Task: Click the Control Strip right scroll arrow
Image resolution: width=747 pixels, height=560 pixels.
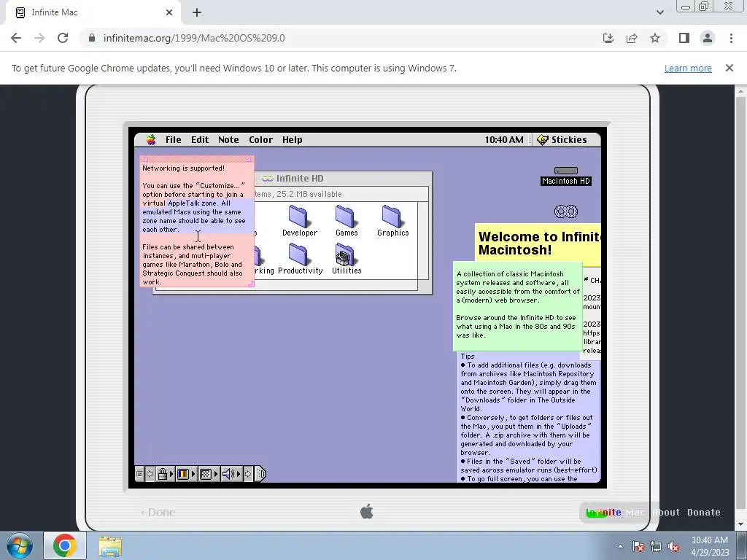Action: click(248, 474)
